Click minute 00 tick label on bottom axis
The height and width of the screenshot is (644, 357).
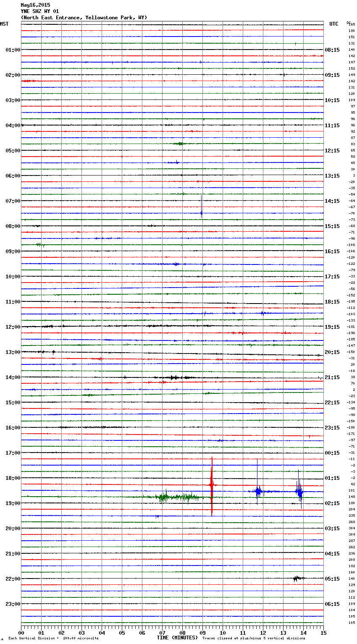pos(21,633)
